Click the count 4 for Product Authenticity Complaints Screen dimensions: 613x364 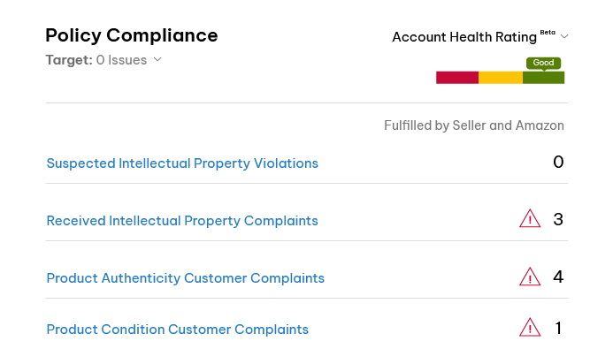(558, 277)
